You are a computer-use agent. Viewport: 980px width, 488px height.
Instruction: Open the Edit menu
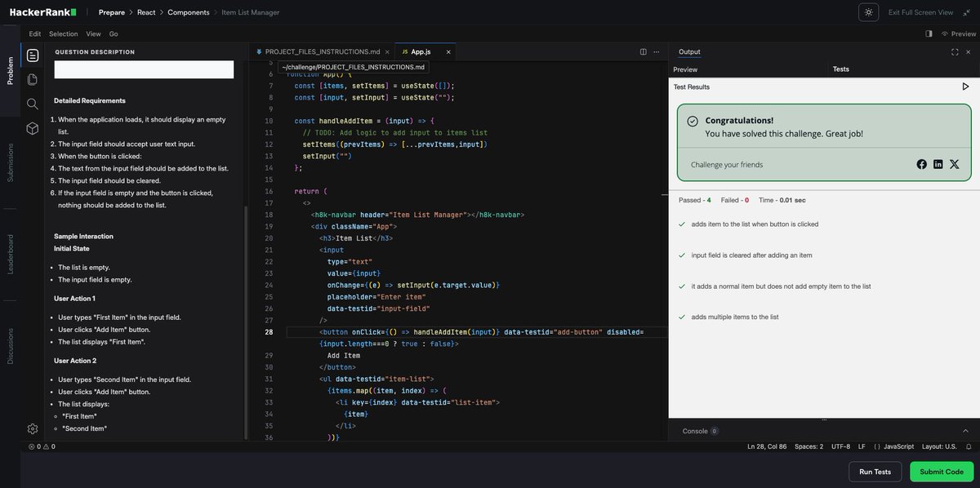pos(35,33)
